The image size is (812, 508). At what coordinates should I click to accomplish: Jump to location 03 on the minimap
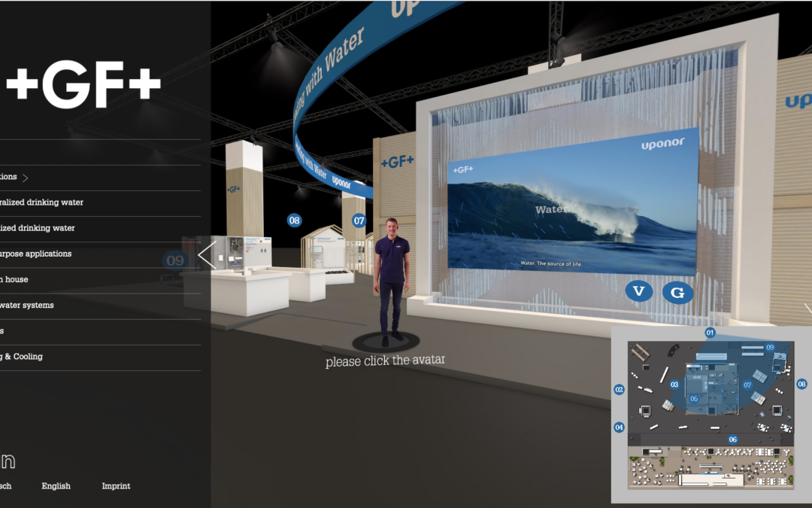(674, 385)
